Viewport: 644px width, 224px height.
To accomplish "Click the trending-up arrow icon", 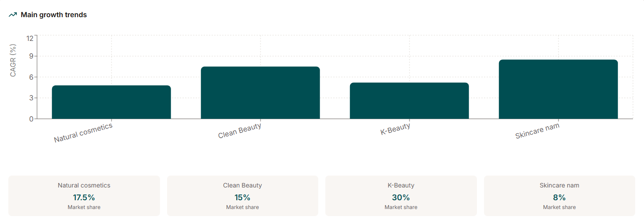I will (13, 15).
